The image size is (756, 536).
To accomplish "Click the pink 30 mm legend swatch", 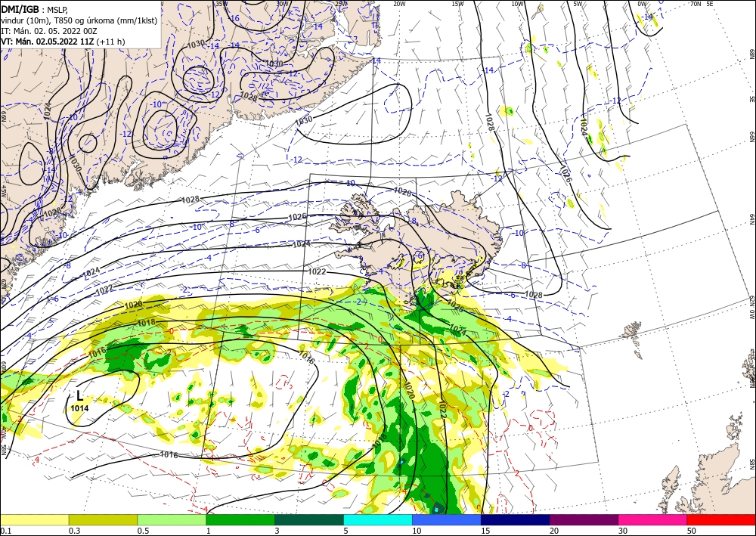I will [x=653, y=519].
